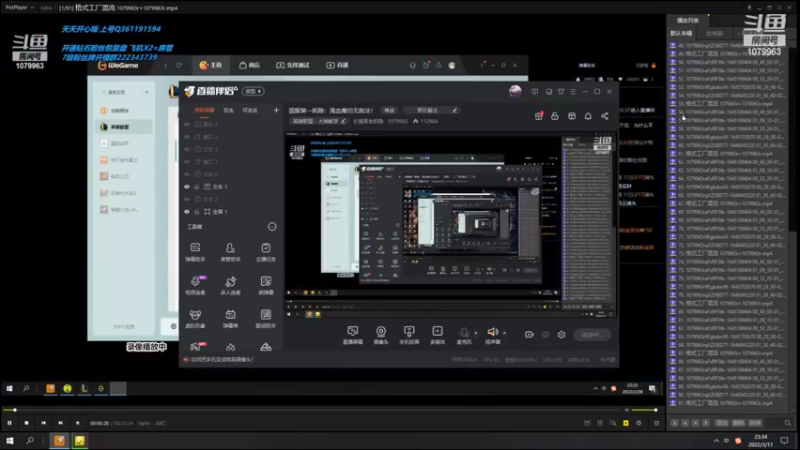Search the PotPlayer playlist with magnifier icon
This screenshot has width=800, height=450.
pos(787,423)
